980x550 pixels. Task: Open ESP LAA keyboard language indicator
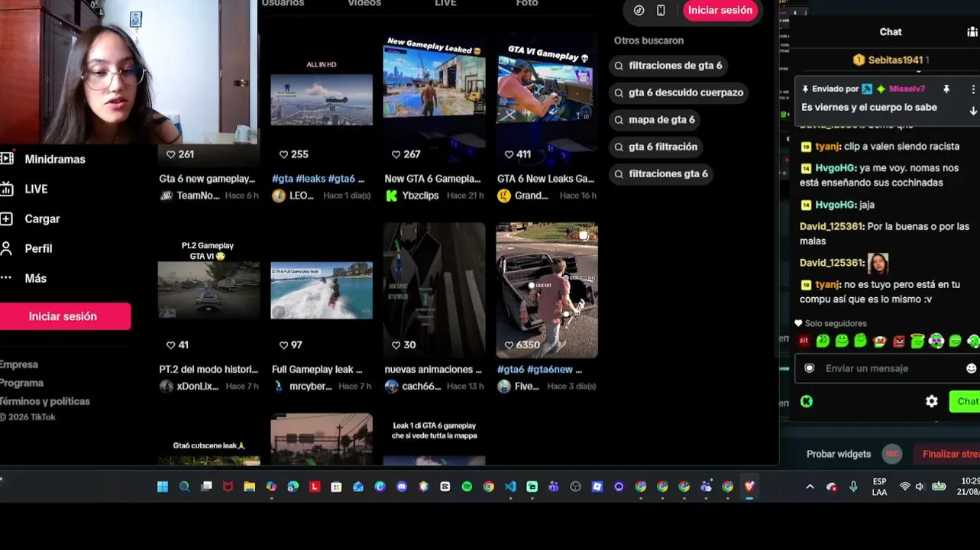[879, 487]
